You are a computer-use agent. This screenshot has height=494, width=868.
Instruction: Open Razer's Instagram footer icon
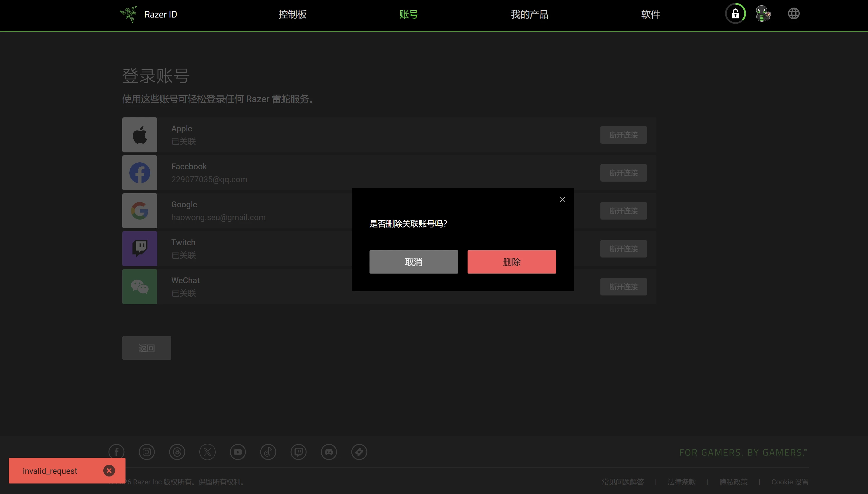[147, 452]
